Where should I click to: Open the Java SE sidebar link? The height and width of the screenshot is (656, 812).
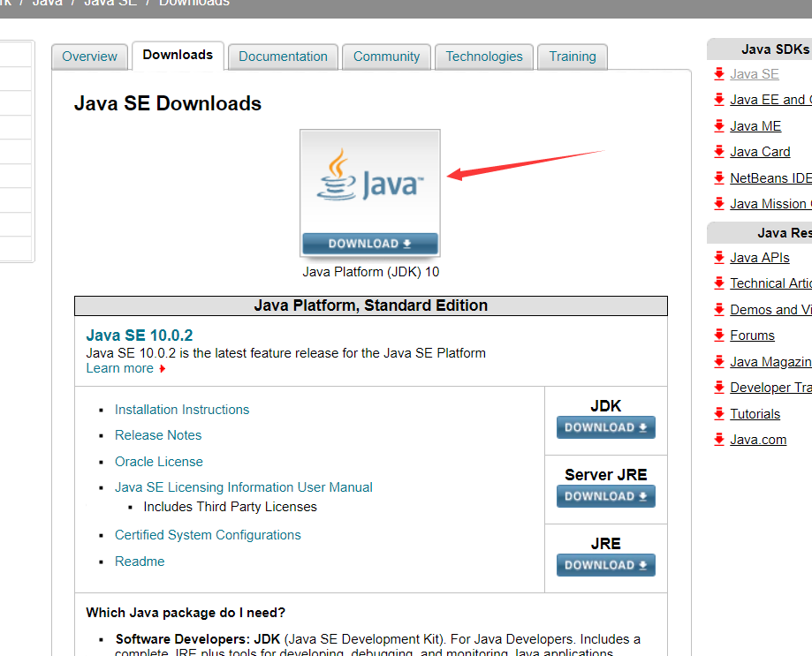pyautogui.click(x=754, y=74)
